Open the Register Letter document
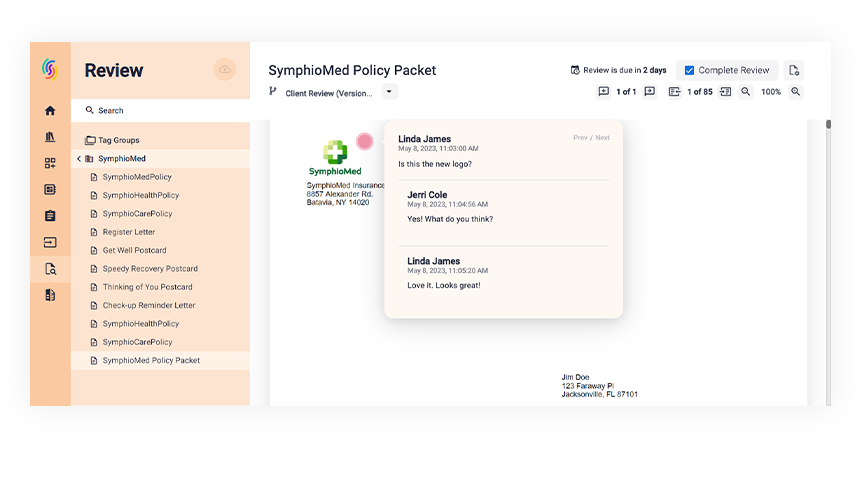 [x=129, y=232]
